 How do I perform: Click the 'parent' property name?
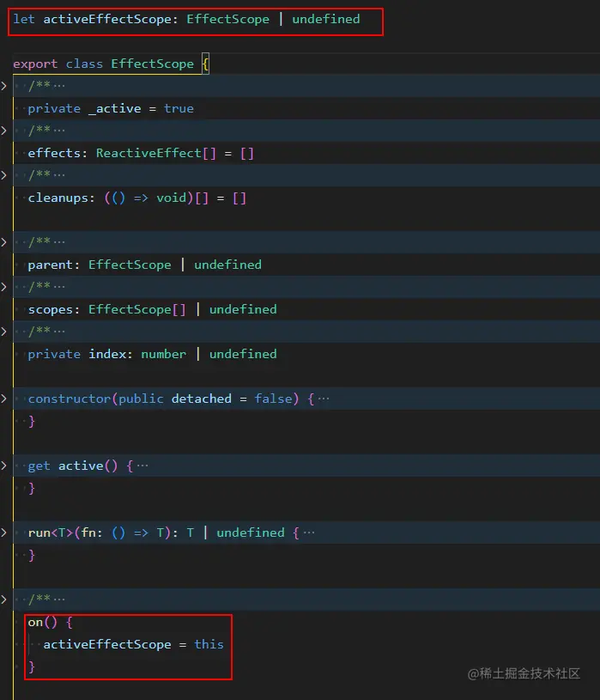pyautogui.click(x=51, y=265)
